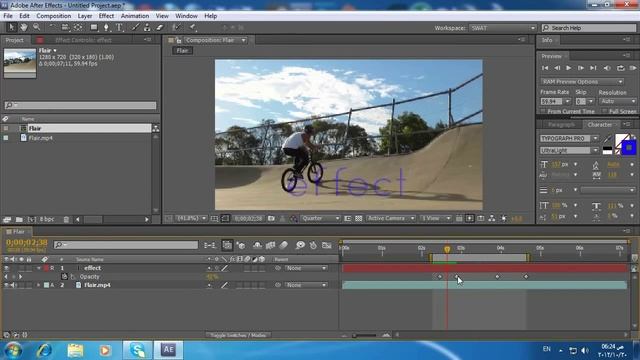Open the File menu
This screenshot has height=360, width=640.
pyautogui.click(x=8, y=16)
